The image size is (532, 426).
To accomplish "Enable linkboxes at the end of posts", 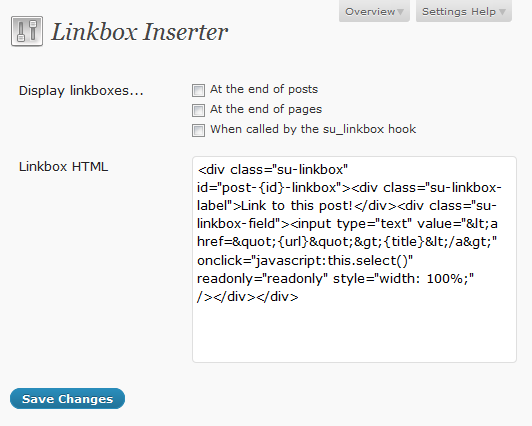I will (x=198, y=90).
